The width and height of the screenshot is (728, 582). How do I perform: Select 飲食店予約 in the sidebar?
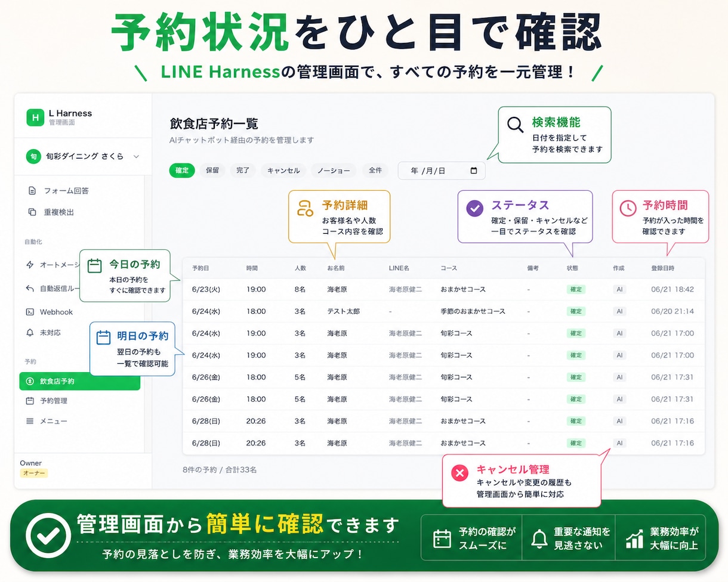(79, 381)
